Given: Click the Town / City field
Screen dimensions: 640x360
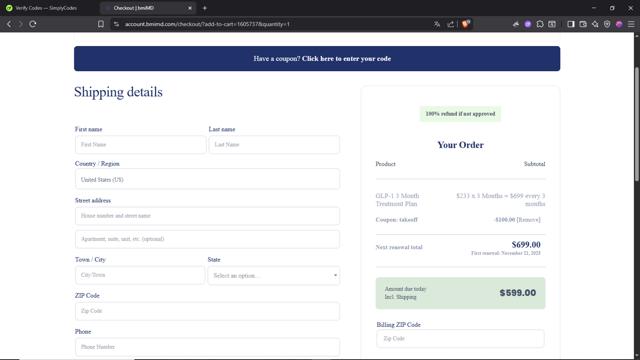Looking at the screenshot, I should pos(140,275).
